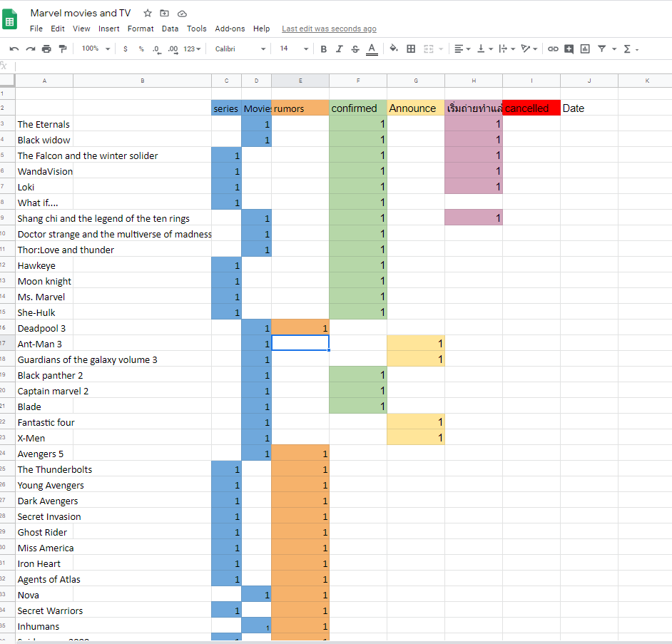Select cell Deadpool 3

point(44,328)
